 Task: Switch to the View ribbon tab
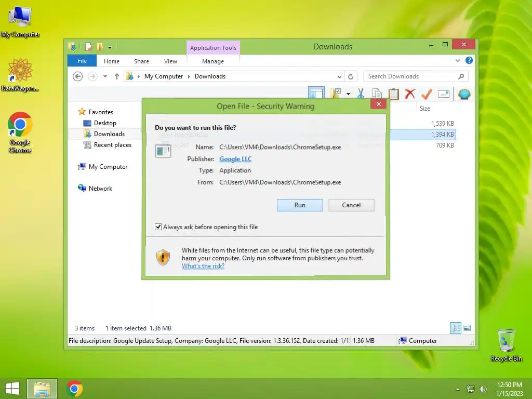click(x=170, y=61)
